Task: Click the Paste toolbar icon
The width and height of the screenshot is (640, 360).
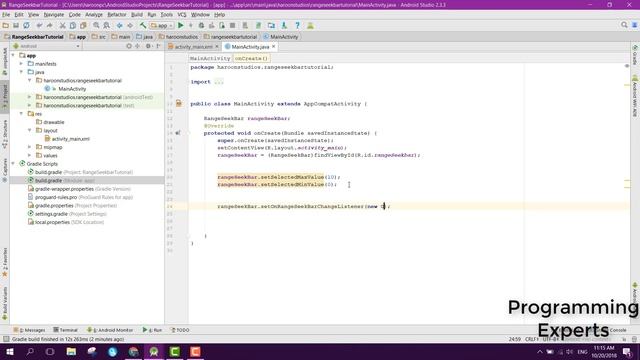Action: pyautogui.click(x=83, y=25)
